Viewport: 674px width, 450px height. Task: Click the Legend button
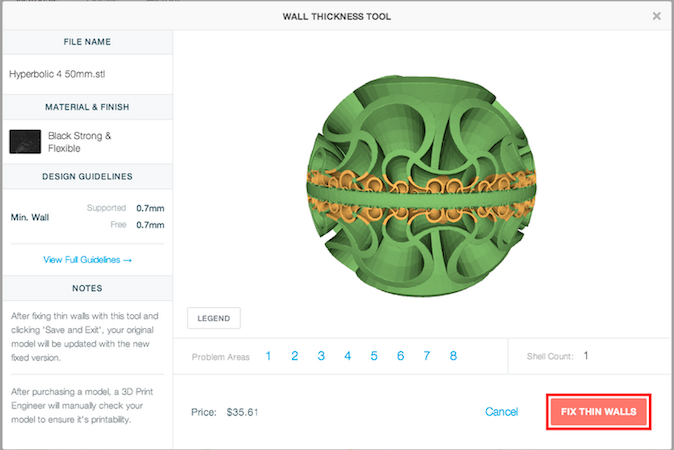click(213, 319)
